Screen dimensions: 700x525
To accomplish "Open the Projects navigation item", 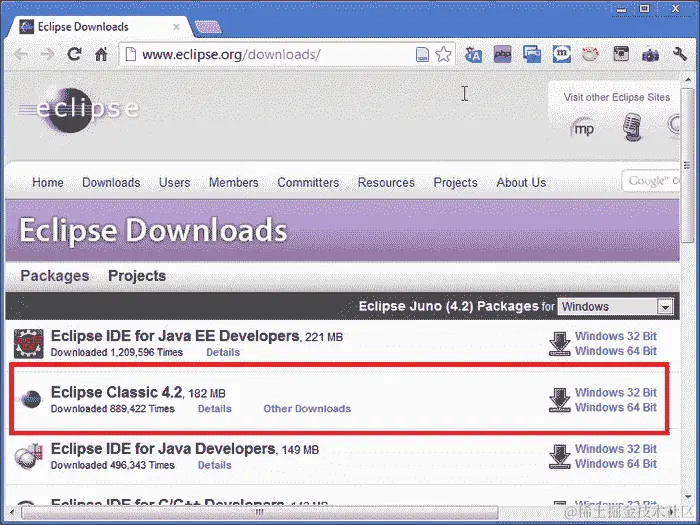I will (455, 183).
